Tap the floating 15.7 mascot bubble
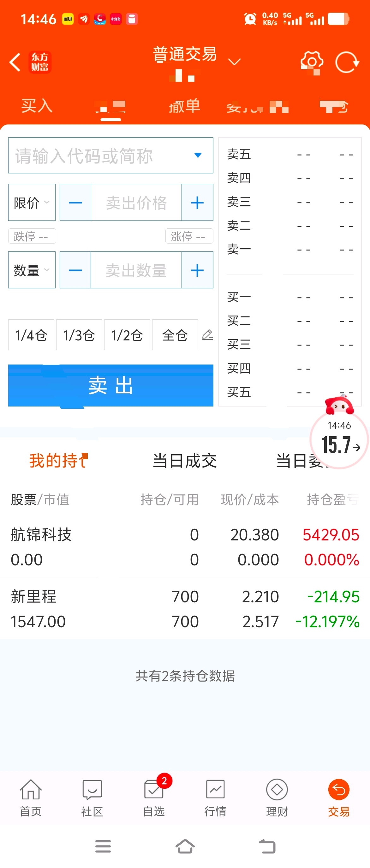The width and height of the screenshot is (370, 868). tap(339, 435)
